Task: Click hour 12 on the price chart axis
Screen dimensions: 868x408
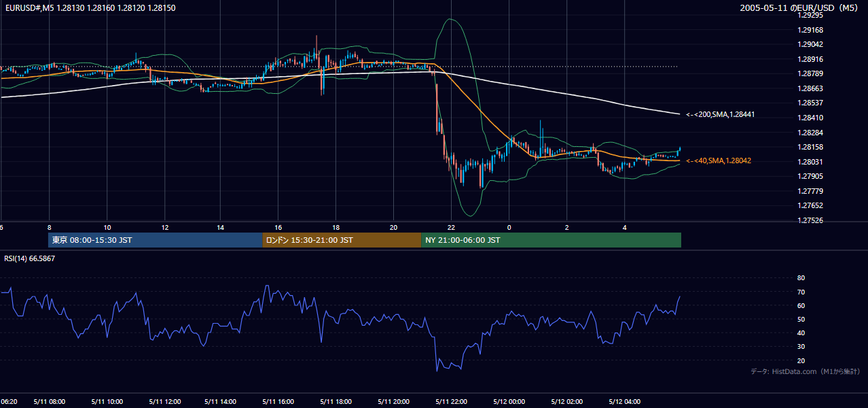Action: [x=164, y=227]
